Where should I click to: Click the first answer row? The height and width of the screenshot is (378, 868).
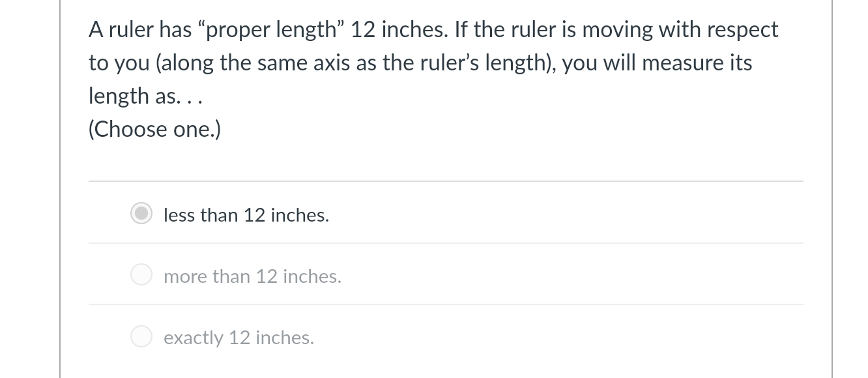[391, 214]
